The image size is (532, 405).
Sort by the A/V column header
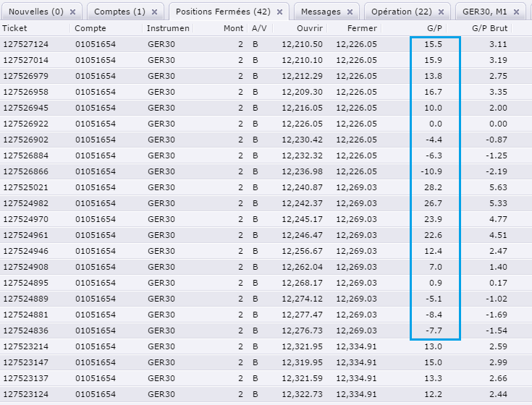point(259,28)
